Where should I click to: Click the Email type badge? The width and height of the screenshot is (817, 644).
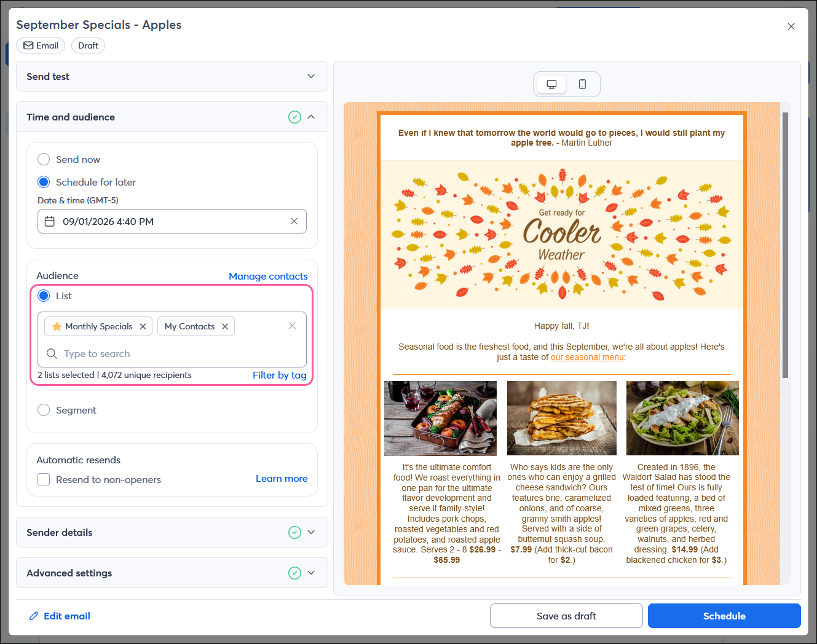[40, 45]
